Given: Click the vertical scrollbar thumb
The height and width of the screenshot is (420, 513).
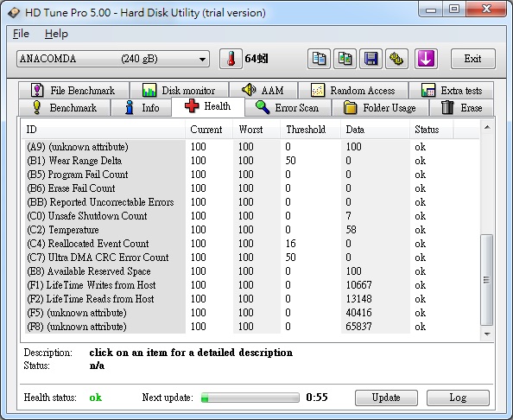Looking at the screenshot, I should (x=487, y=280).
